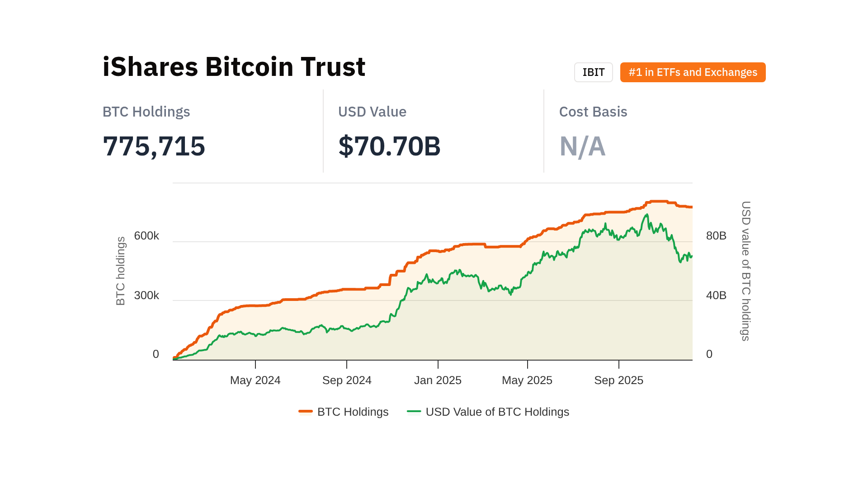Click the 40B right axis label

point(716,295)
